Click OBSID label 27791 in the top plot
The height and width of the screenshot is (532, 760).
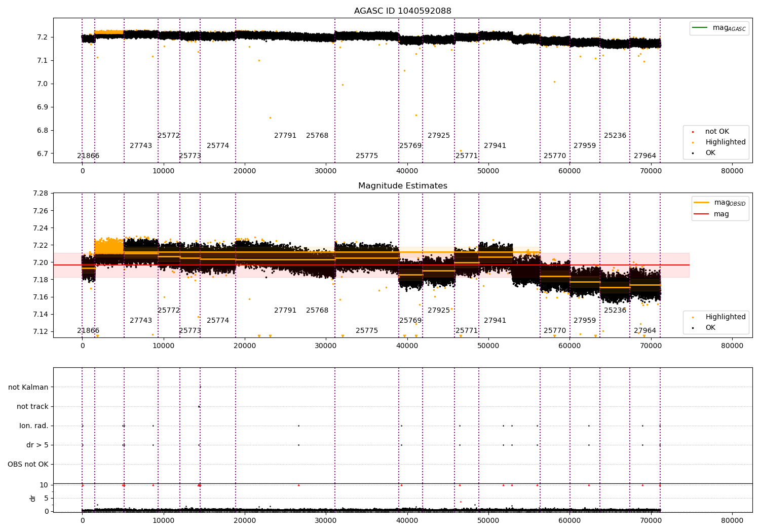(x=285, y=136)
